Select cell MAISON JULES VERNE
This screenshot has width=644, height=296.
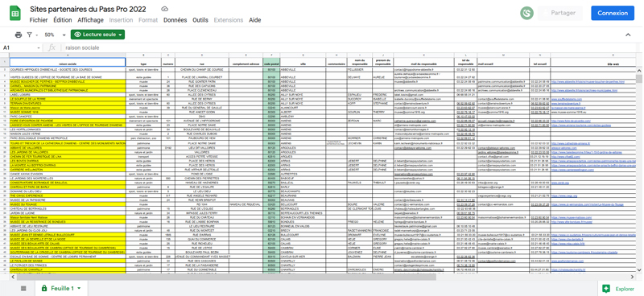coord(68,134)
